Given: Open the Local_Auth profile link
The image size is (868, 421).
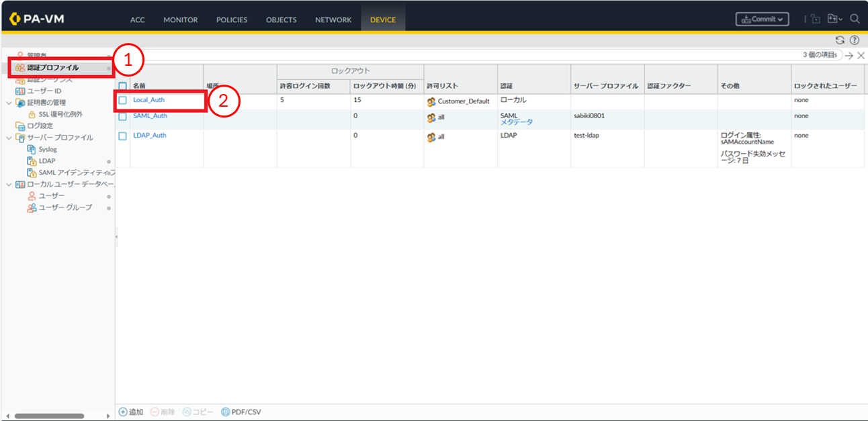Looking at the screenshot, I should pyautogui.click(x=148, y=100).
